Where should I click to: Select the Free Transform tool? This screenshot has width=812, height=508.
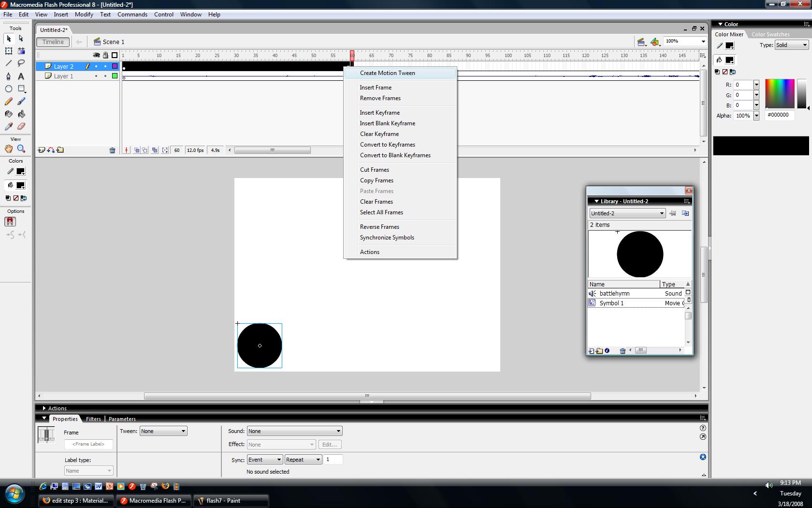8,51
